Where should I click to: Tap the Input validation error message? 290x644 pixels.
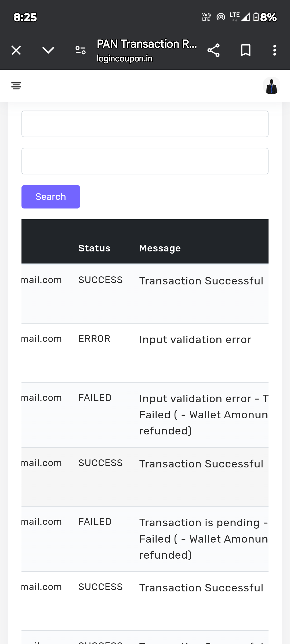(x=195, y=340)
